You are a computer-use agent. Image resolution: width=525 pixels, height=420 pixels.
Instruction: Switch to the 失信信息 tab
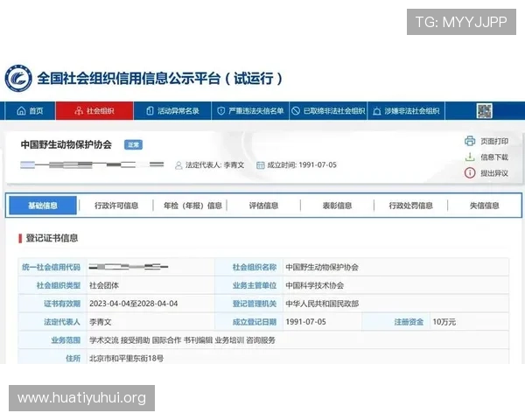484,206
